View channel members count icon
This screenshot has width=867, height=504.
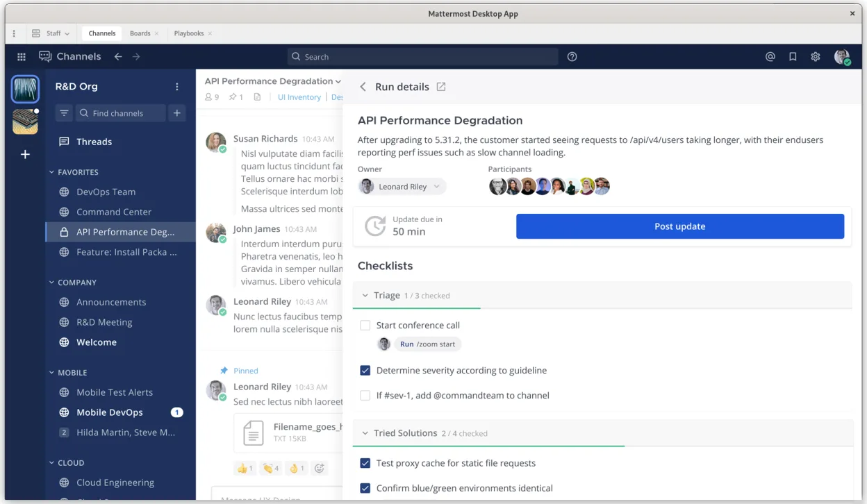pyautogui.click(x=212, y=97)
